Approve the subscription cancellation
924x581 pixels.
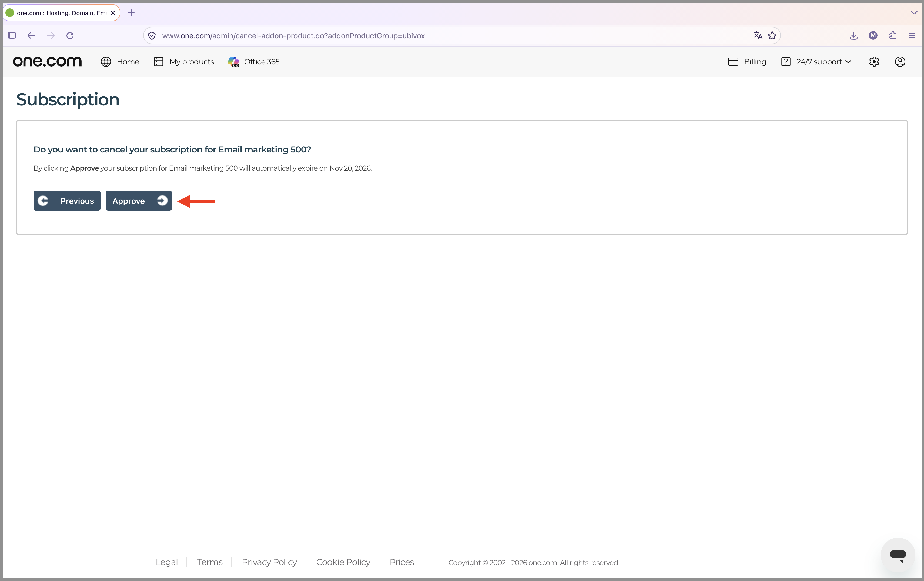139,200
